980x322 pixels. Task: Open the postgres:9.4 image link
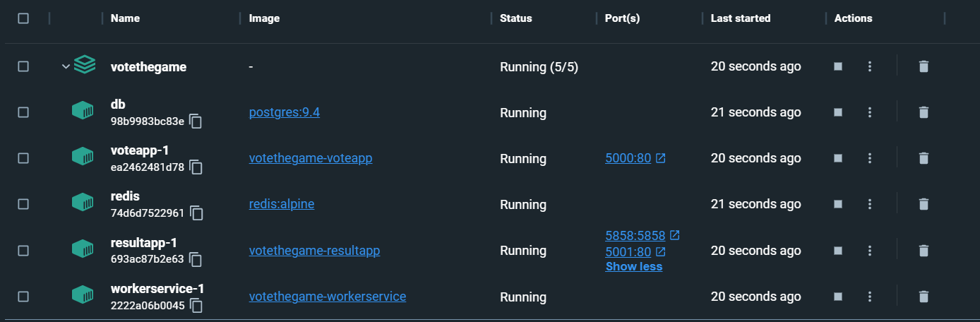pos(285,112)
